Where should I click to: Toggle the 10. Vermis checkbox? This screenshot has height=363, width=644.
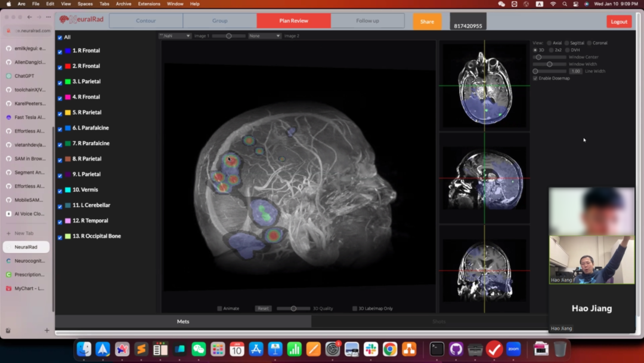pos(60,190)
